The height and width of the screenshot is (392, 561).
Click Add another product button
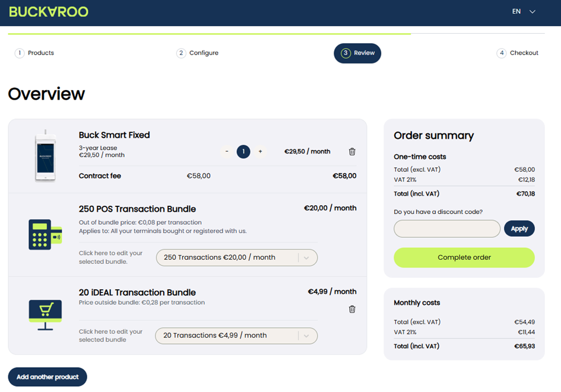tap(47, 377)
